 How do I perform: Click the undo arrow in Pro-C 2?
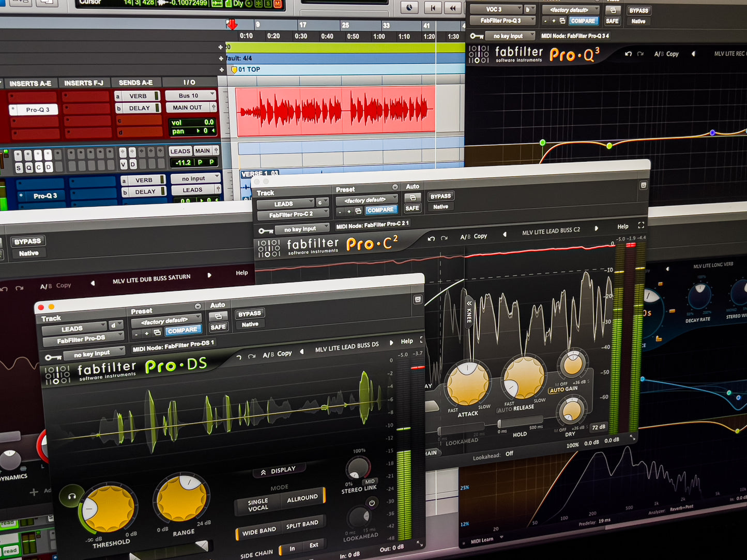click(x=431, y=238)
